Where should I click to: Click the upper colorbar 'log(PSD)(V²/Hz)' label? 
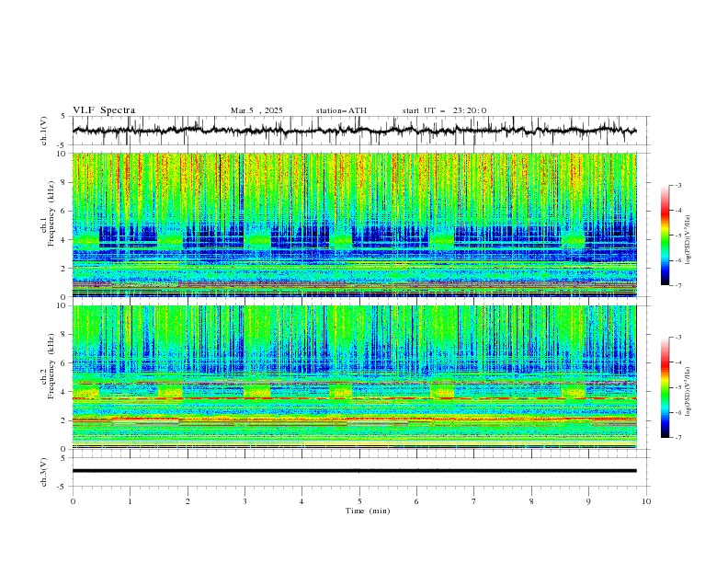(688, 240)
